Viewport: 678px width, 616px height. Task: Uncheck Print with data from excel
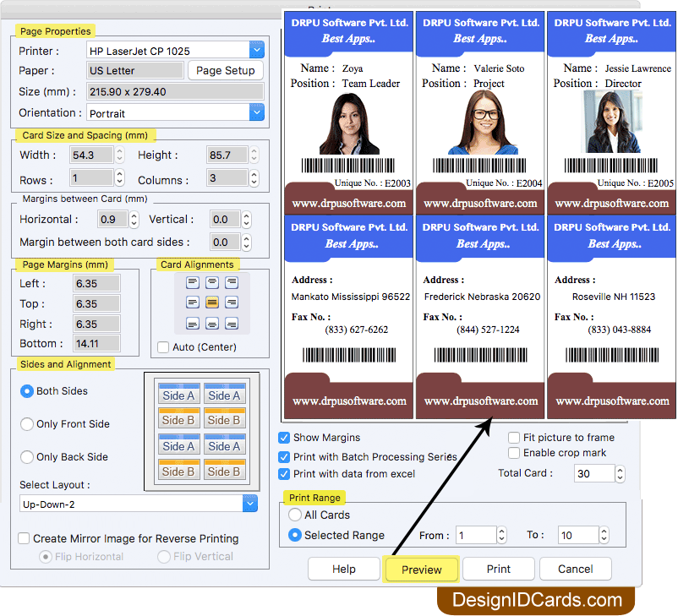pos(284,474)
